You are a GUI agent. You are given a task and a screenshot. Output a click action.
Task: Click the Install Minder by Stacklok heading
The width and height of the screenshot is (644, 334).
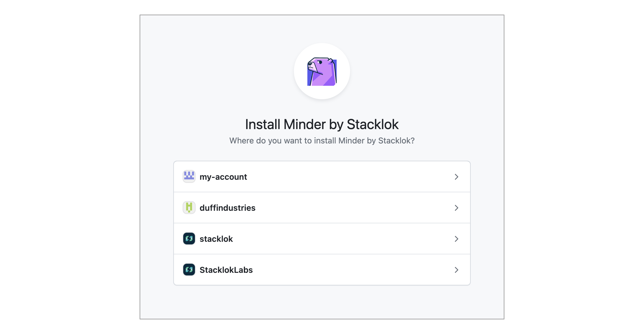pyautogui.click(x=322, y=124)
